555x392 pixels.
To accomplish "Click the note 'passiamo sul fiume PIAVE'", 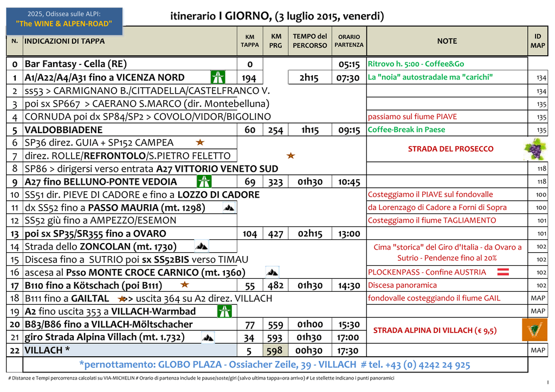I will [x=412, y=116].
